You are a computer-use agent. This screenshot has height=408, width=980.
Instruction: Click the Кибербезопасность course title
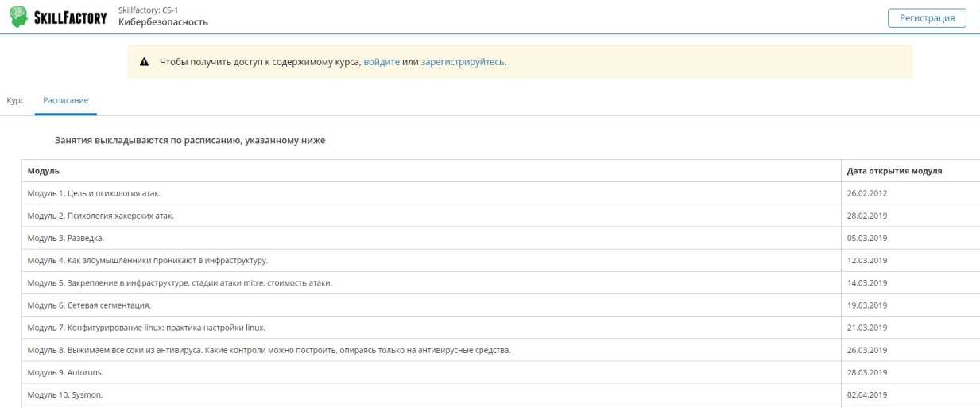(x=163, y=22)
